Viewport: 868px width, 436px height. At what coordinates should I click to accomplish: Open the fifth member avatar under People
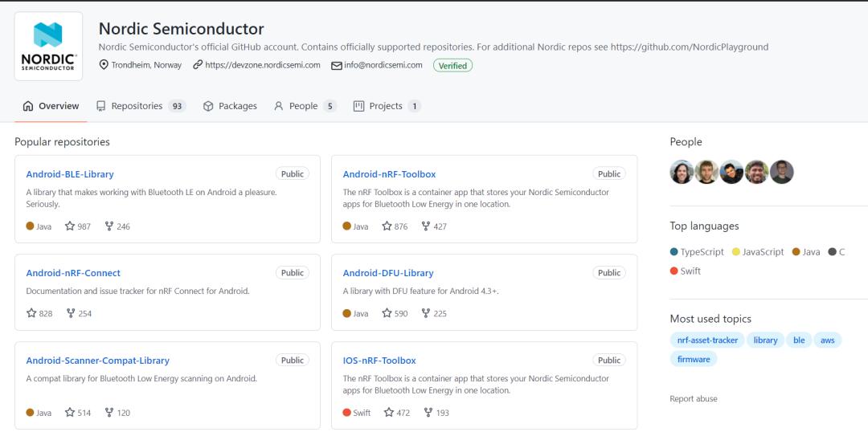(782, 172)
